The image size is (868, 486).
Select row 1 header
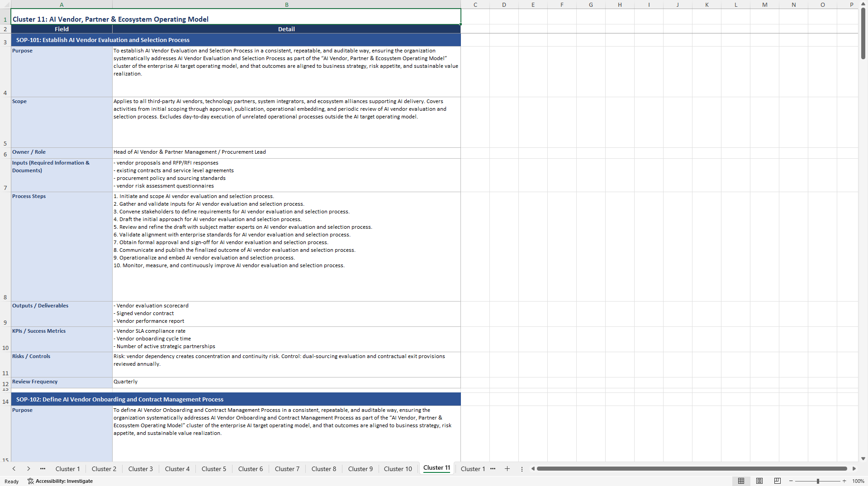pos(5,17)
